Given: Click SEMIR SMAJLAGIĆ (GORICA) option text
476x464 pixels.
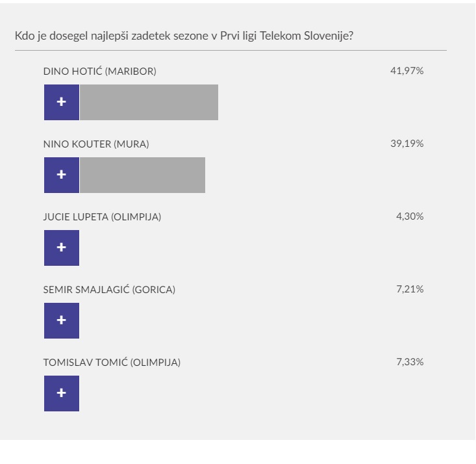Looking at the screenshot, I should pos(109,290).
